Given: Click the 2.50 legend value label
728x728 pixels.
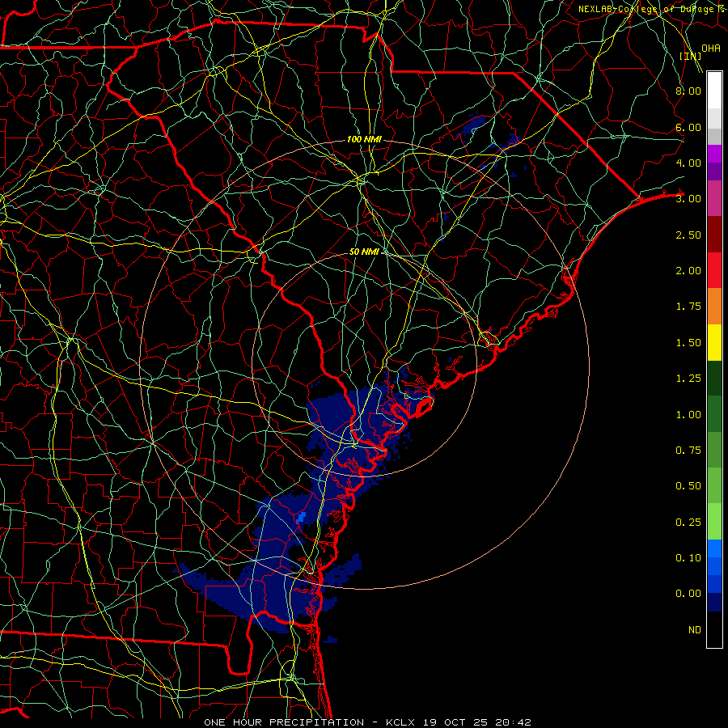Looking at the screenshot, I should 688,235.
